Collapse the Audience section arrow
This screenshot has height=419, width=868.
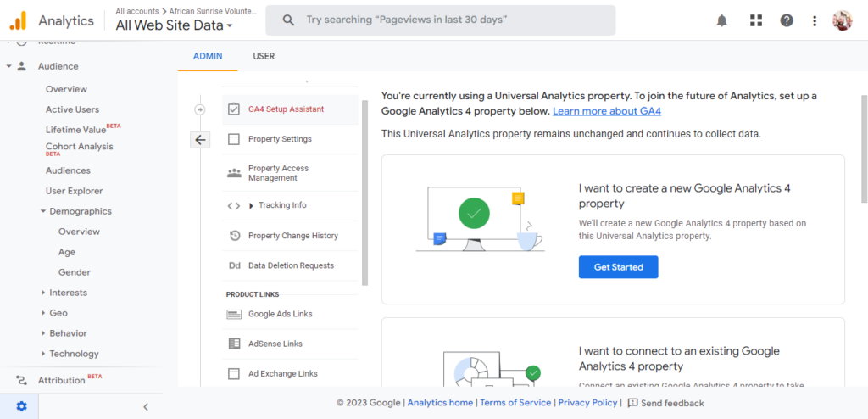point(8,66)
